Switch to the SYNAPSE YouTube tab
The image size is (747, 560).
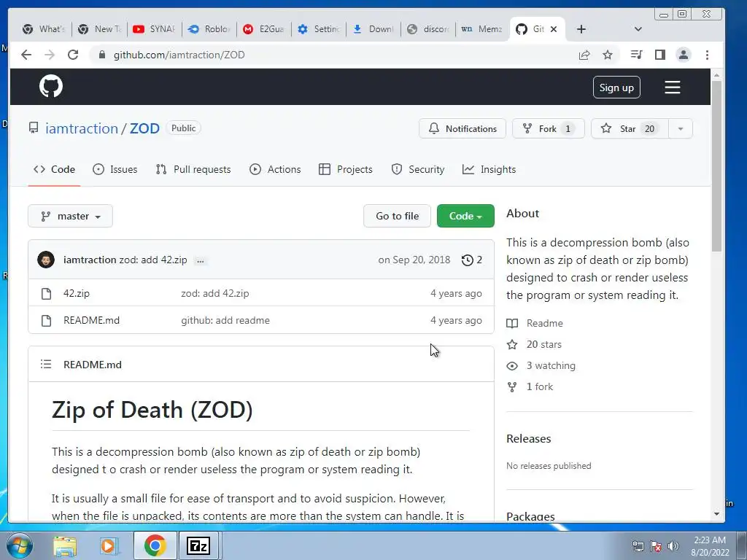pyautogui.click(x=154, y=29)
